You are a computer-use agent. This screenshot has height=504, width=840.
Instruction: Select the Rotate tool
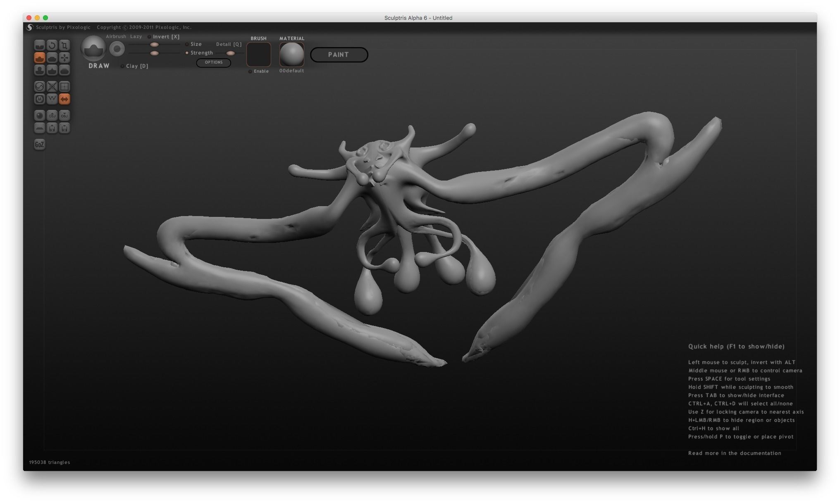coord(52,45)
